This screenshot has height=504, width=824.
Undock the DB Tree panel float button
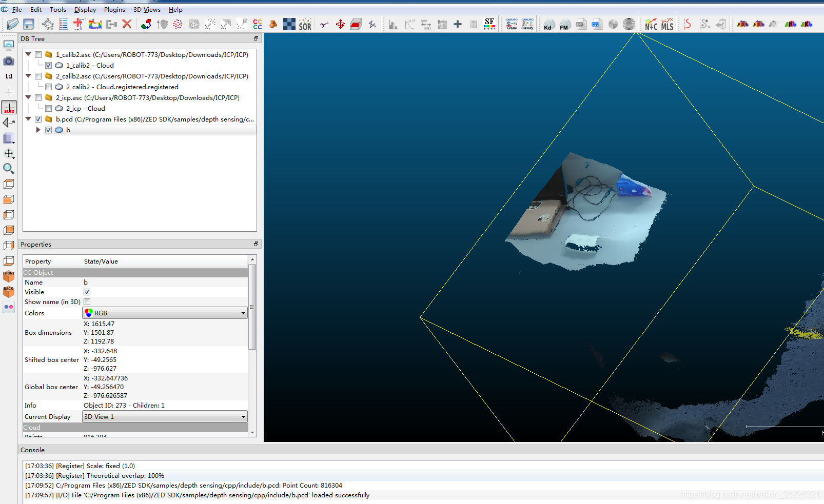256,38
